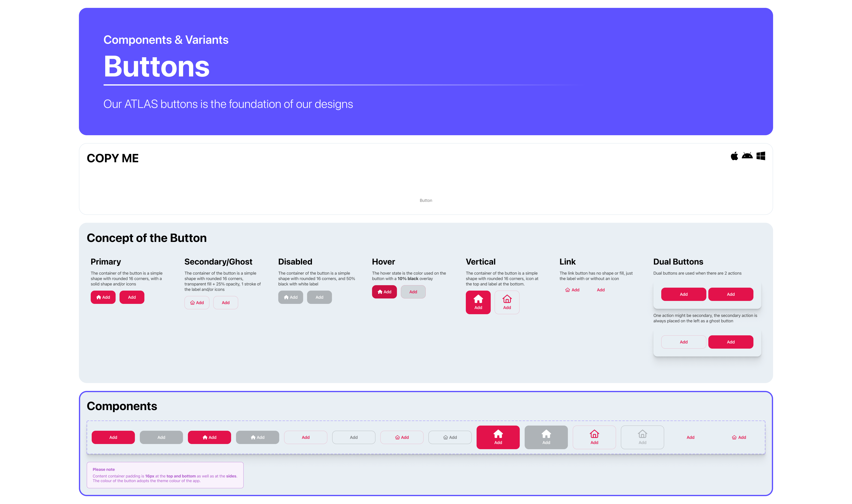Click the ghost Add button without icon under Secondary/Ghost
The image size is (852, 504).
pyautogui.click(x=225, y=303)
